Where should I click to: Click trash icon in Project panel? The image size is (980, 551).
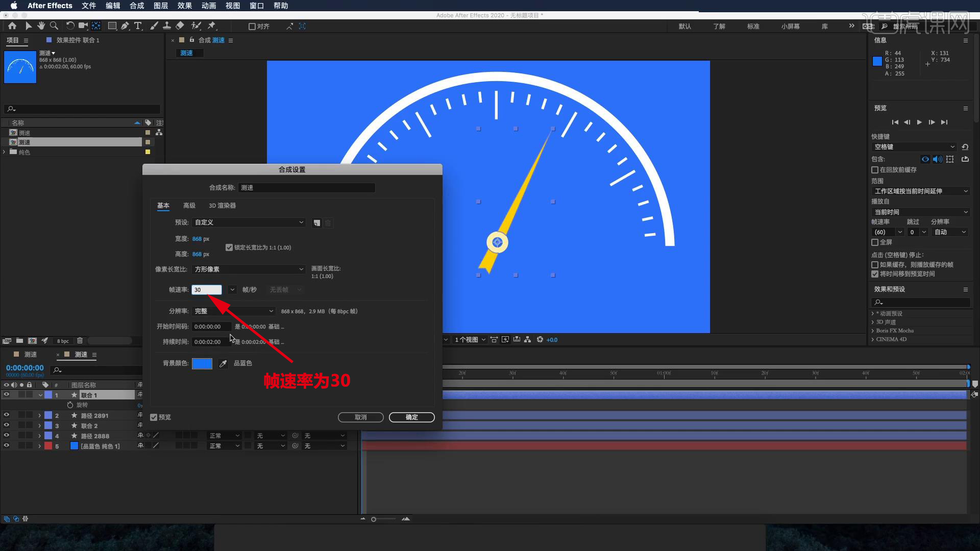[x=80, y=341]
